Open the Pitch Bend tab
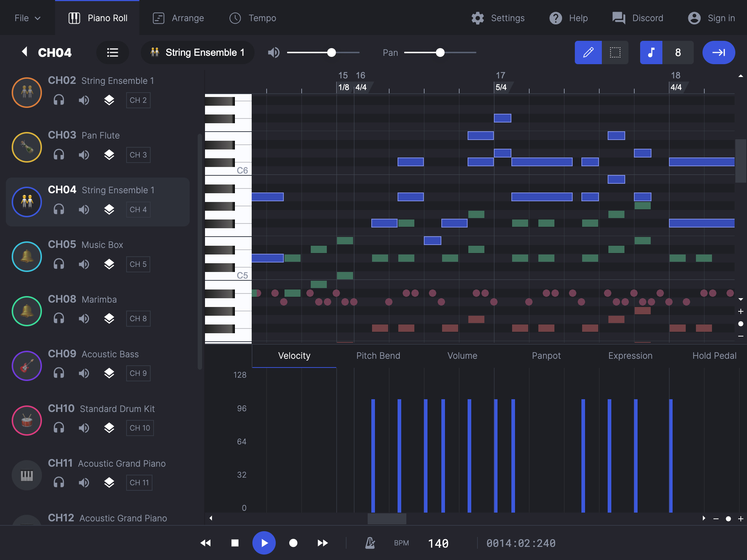The height and width of the screenshot is (560, 747). pyautogui.click(x=378, y=355)
